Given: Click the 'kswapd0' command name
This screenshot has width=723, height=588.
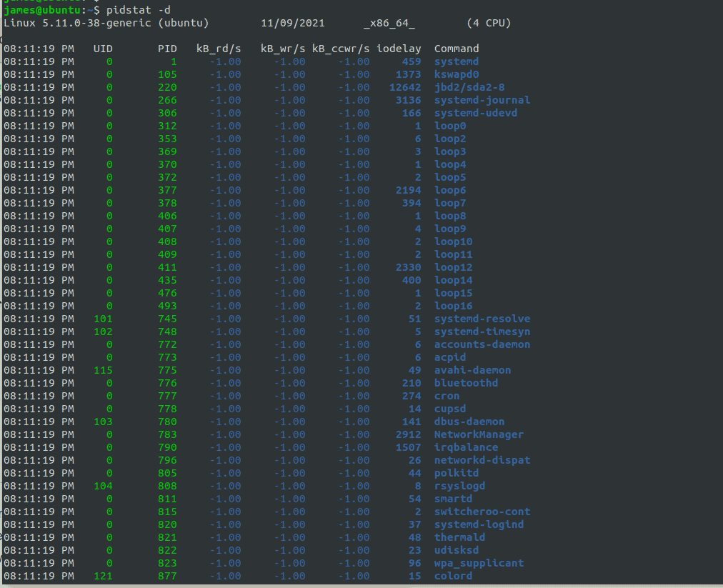Looking at the screenshot, I should (457, 75).
